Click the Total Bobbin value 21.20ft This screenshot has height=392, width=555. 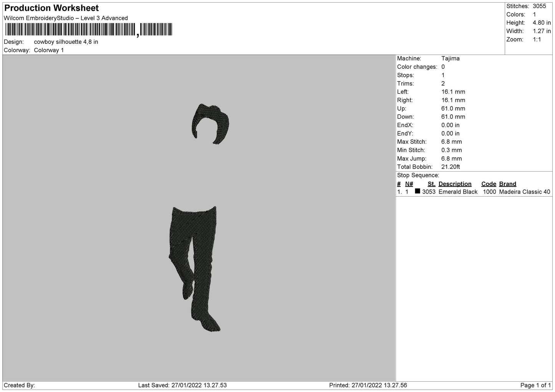coord(451,167)
